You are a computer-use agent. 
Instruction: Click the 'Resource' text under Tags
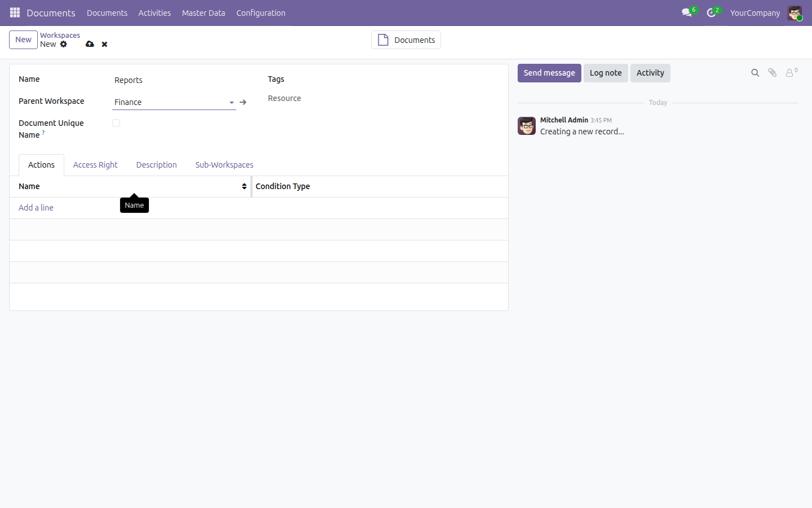[284, 98]
